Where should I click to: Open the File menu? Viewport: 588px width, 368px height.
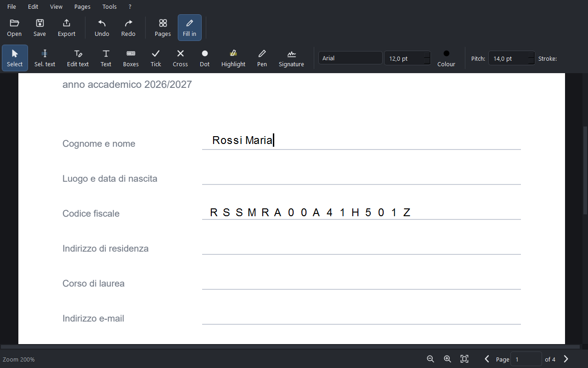(x=11, y=7)
